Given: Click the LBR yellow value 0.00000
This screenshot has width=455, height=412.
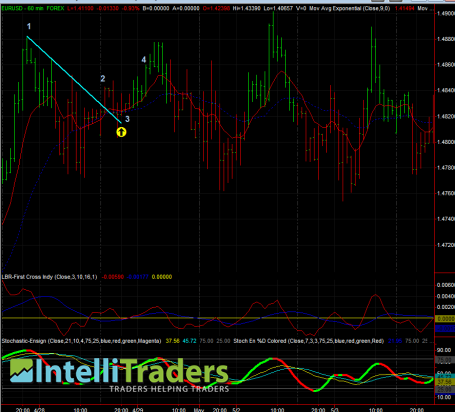Looking at the screenshot, I should coord(162,277).
